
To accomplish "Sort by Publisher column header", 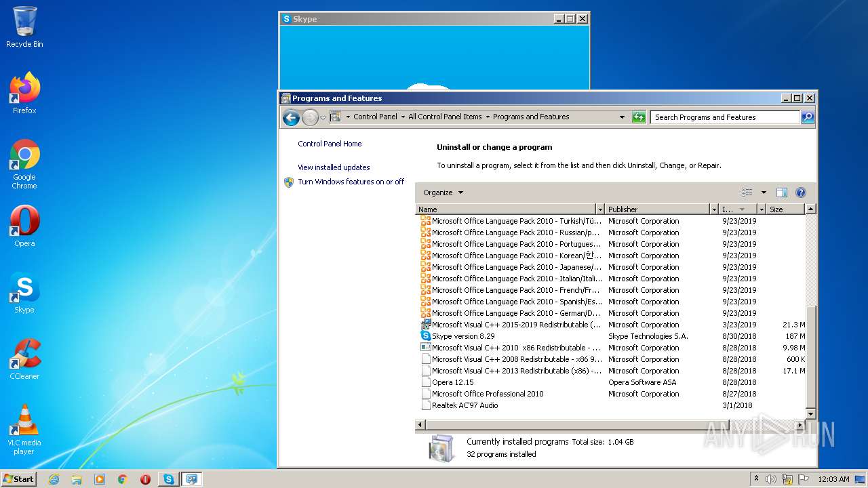I will click(657, 209).
